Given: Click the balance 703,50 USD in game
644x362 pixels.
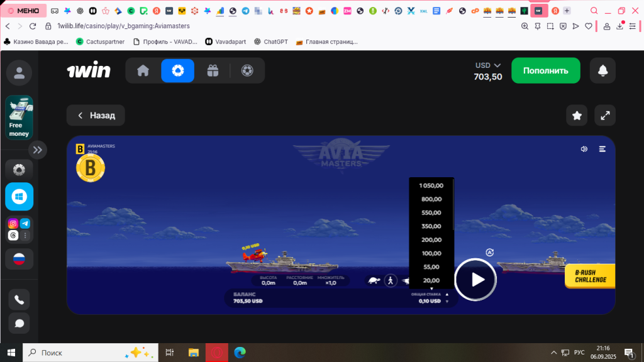Looking at the screenshot, I should click(x=248, y=301).
